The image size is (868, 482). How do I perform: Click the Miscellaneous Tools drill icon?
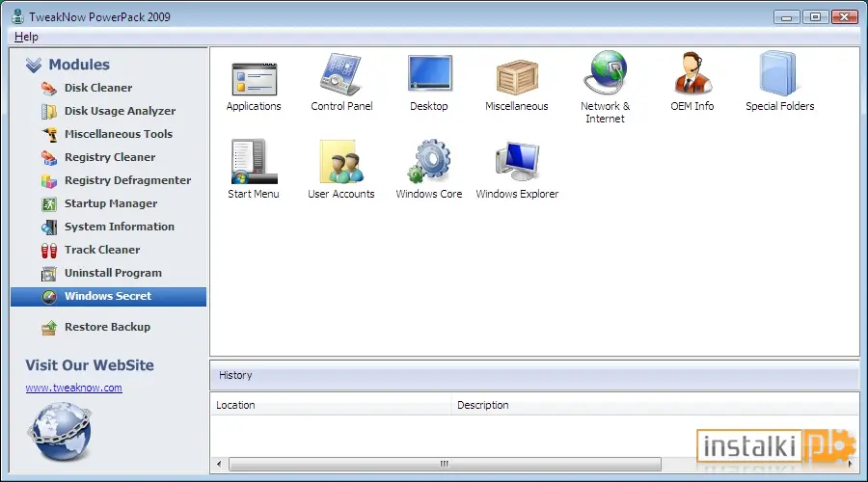click(50, 134)
